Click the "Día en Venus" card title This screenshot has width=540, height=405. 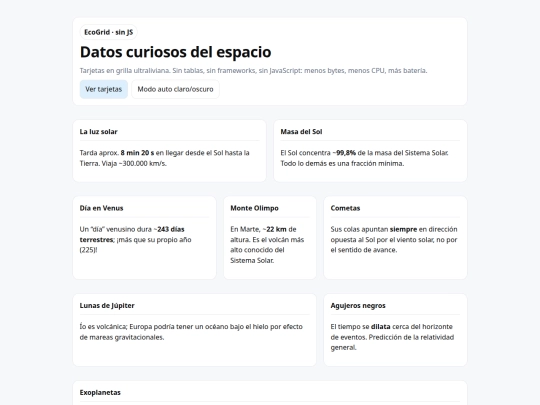[101, 208]
